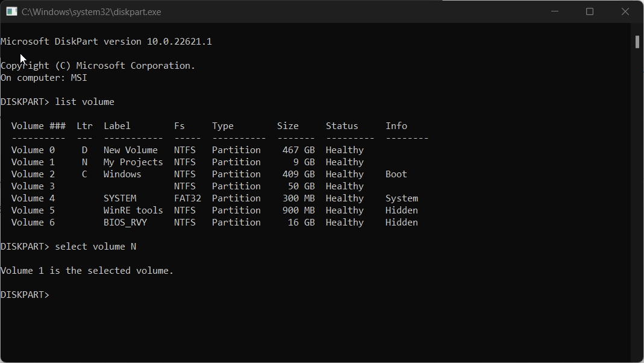The height and width of the screenshot is (363, 644).
Task: Click the last DISKPART> prompt
Action: point(25,295)
